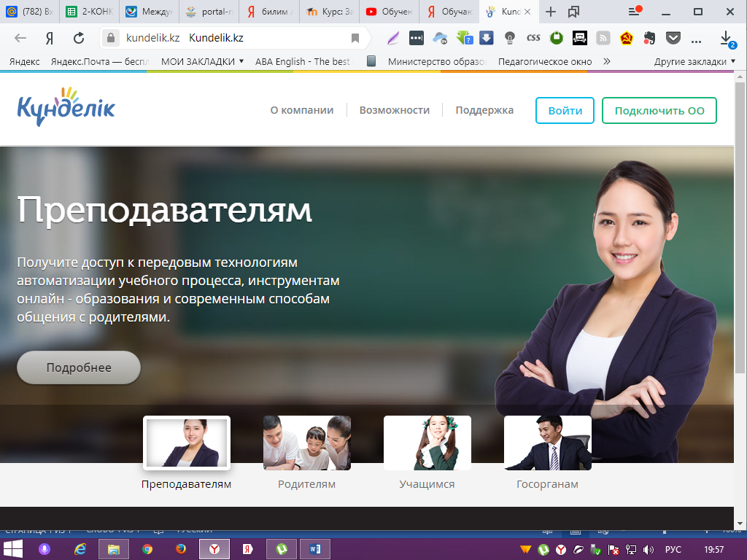Viewport: 747px width, 560px height.
Task: Open the password manager dots extension
Action: coord(416,38)
